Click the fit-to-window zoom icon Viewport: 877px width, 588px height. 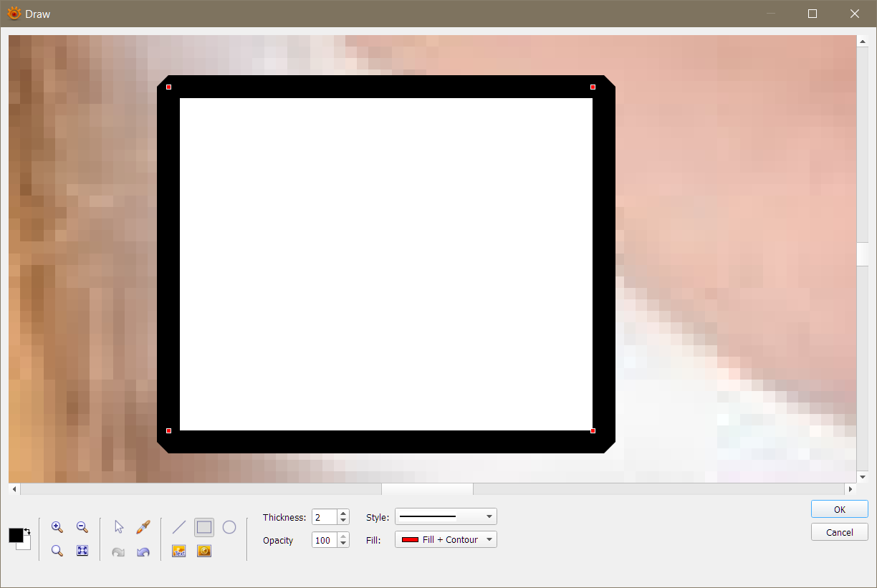tap(82, 551)
